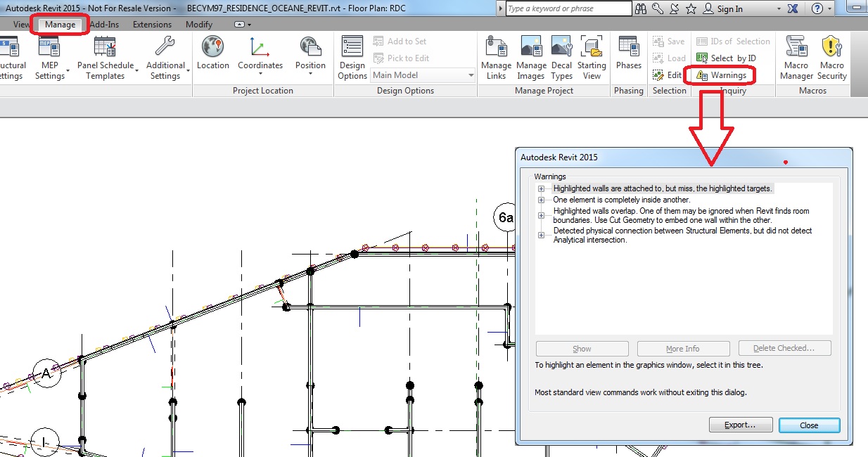
Task: Switch to the Extensions tab
Action: 152,23
